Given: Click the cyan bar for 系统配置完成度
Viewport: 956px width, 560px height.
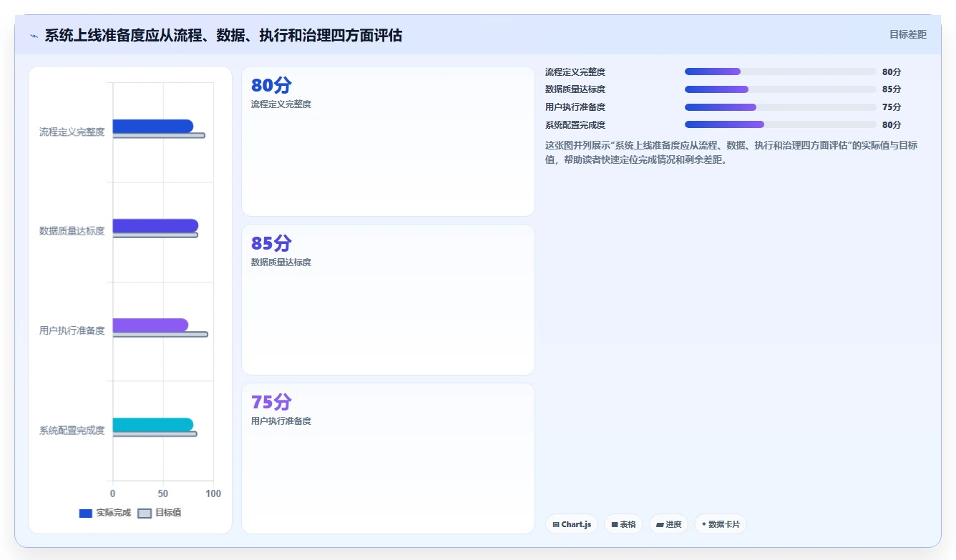Looking at the screenshot, I should [x=153, y=425].
